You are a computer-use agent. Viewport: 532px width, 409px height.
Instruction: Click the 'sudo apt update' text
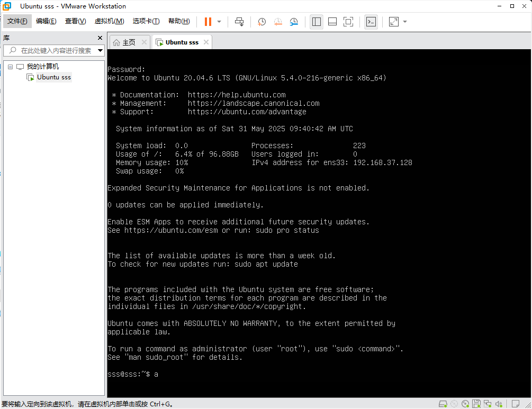point(266,264)
